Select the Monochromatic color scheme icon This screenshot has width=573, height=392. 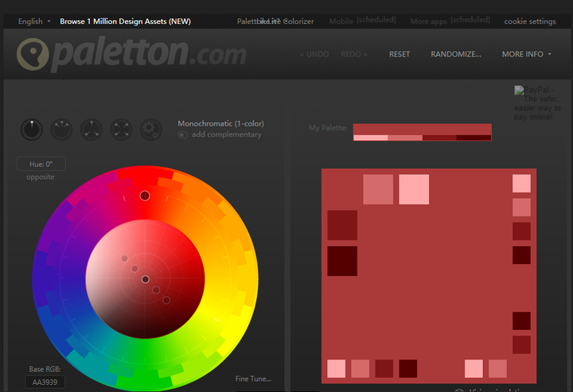(32, 130)
